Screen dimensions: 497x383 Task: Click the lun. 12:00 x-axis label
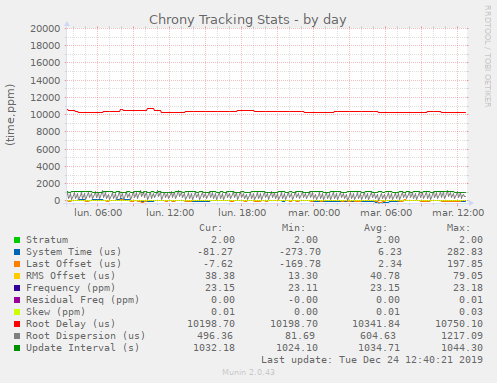[x=170, y=213]
